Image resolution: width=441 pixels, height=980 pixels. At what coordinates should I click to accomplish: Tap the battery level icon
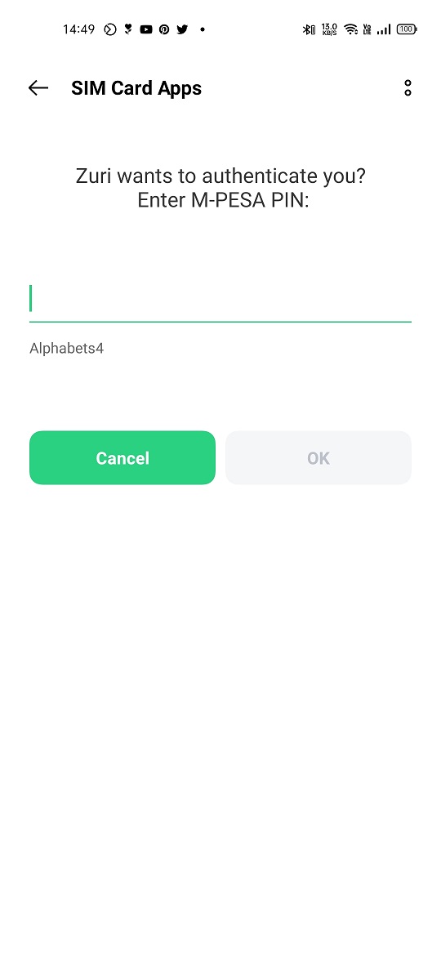[x=407, y=29]
